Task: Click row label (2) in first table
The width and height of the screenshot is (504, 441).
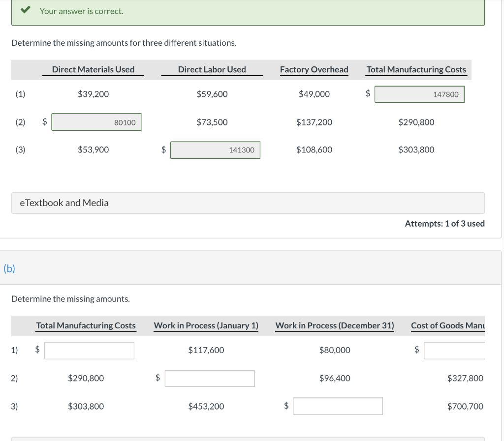Action: [x=20, y=122]
